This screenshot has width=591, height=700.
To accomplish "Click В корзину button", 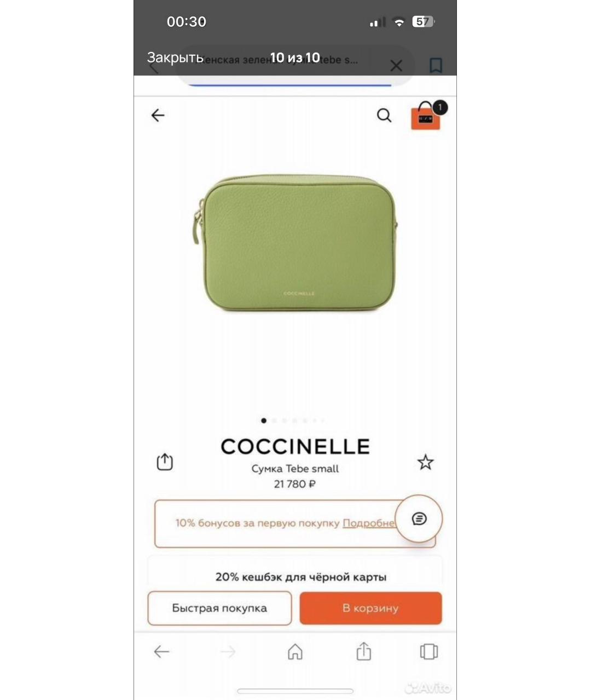I will coord(370,608).
